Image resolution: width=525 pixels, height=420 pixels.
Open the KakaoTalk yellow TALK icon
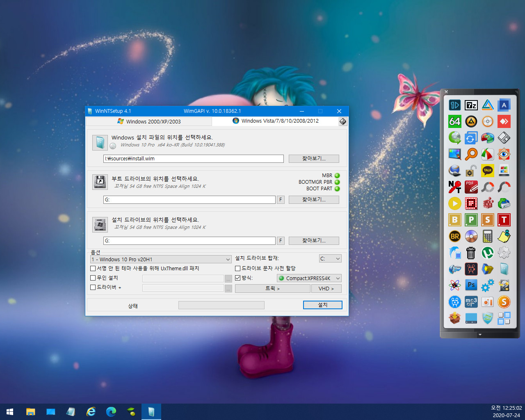(x=487, y=171)
